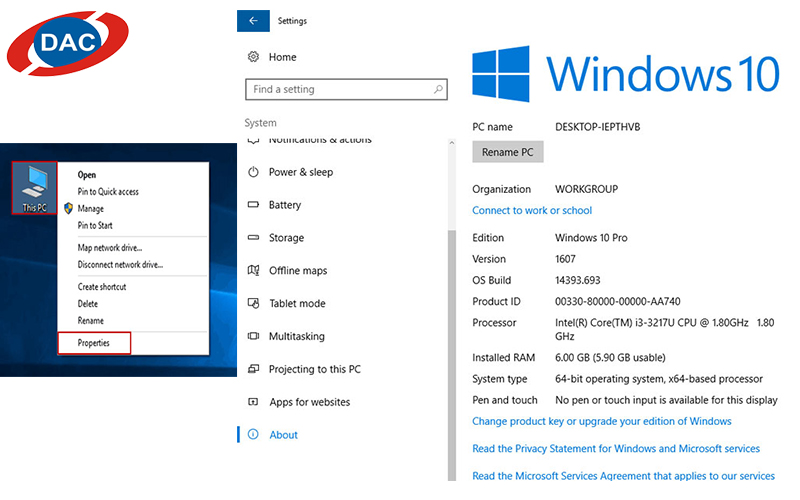Open Home via the gear icon
This screenshot has height=500, width=800.
(253, 57)
